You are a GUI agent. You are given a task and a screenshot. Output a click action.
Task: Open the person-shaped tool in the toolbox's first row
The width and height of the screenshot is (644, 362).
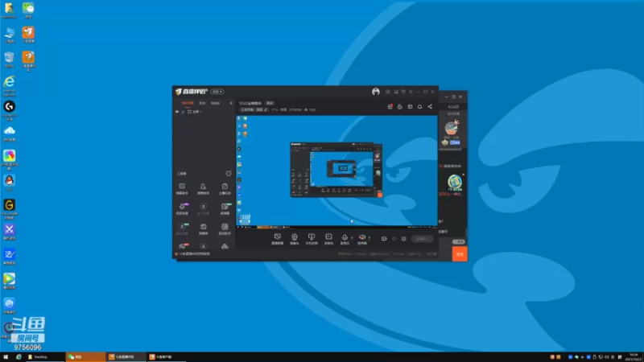(x=204, y=188)
